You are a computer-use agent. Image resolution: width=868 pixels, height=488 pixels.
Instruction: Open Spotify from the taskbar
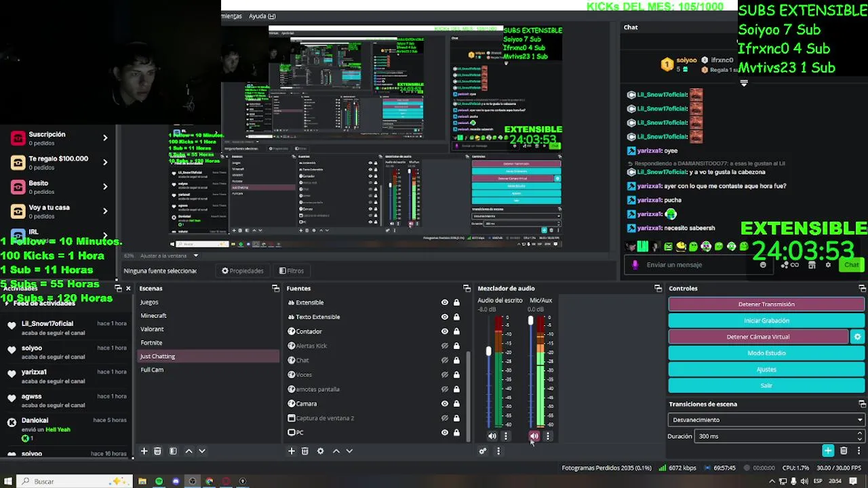coord(159,481)
